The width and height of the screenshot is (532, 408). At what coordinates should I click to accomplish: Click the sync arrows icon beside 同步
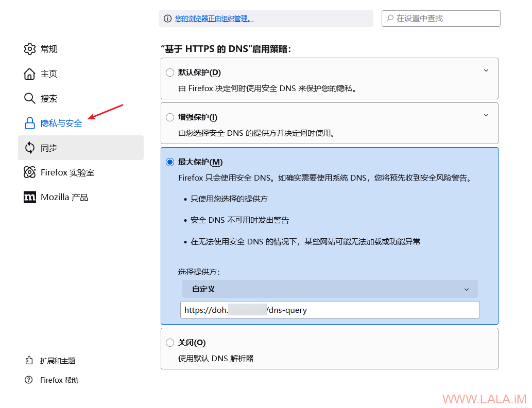[x=29, y=148]
